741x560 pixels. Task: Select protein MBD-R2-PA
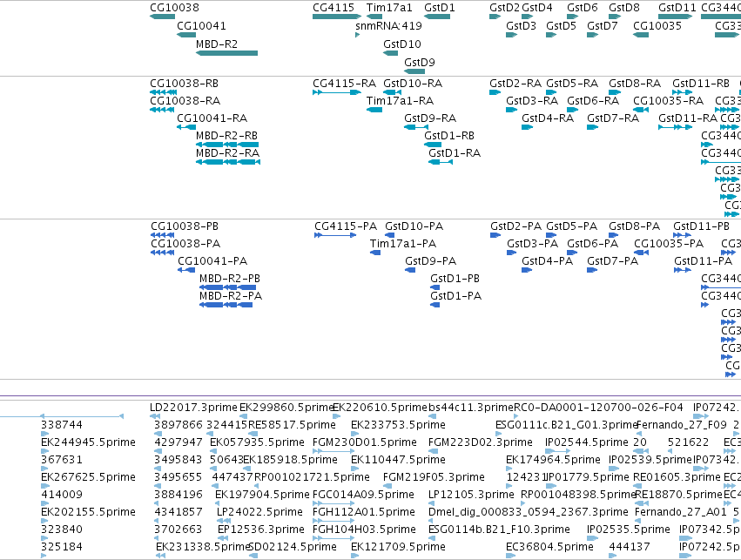[226, 305]
